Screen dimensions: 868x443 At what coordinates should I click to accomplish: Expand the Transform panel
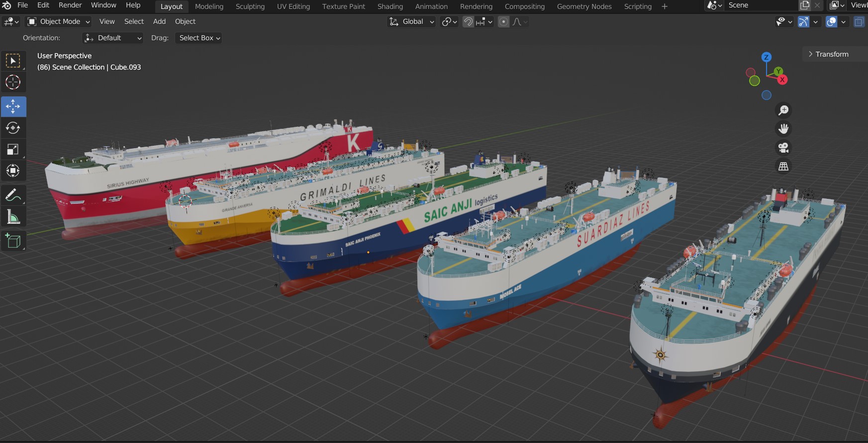point(831,54)
